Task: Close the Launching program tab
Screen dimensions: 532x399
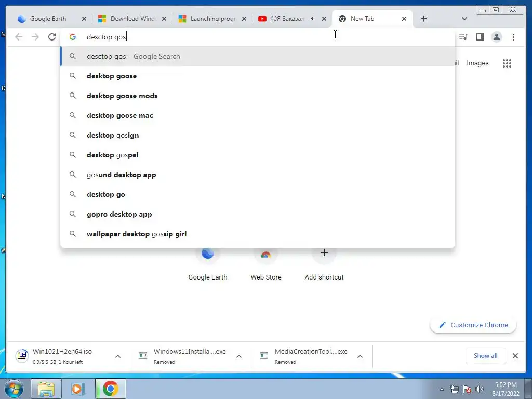Action: [244, 19]
